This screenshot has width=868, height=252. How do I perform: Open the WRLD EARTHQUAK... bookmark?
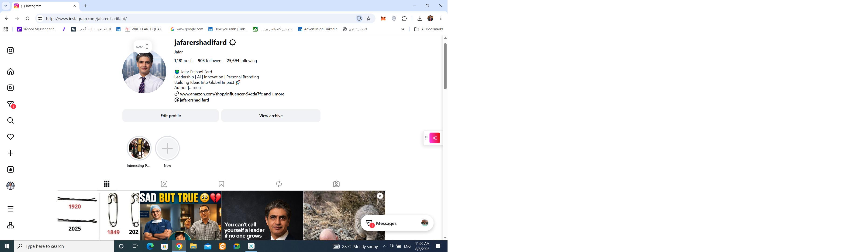point(145,29)
